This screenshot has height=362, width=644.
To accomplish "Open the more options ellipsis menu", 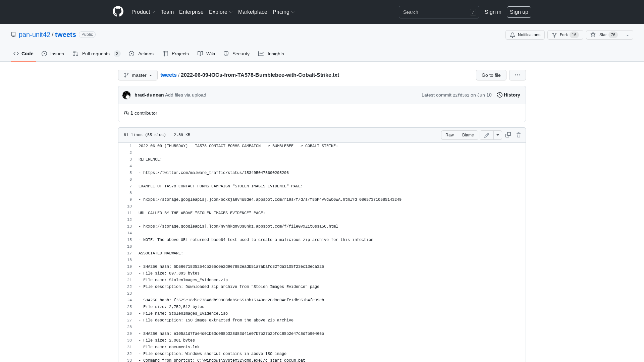I will [517, 75].
